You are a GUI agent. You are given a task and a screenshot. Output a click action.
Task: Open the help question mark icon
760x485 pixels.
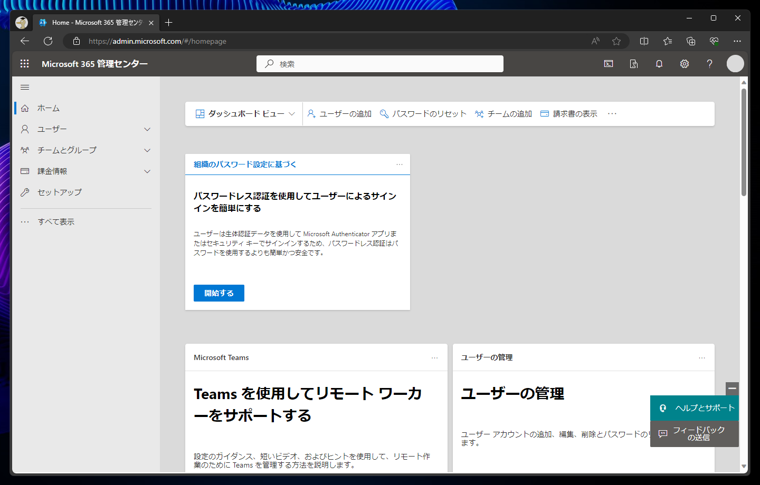tap(710, 63)
